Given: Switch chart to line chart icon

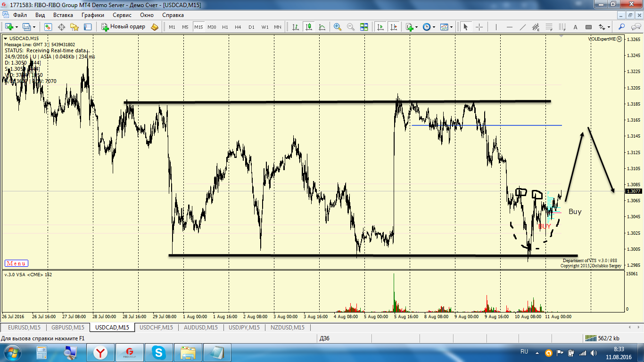Looking at the screenshot, I should click(x=322, y=27).
